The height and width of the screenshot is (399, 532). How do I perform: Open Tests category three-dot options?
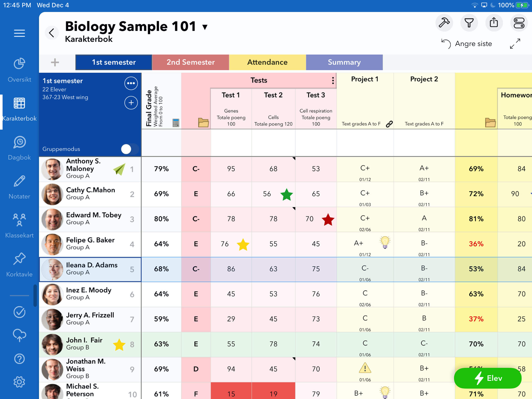pos(333,80)
